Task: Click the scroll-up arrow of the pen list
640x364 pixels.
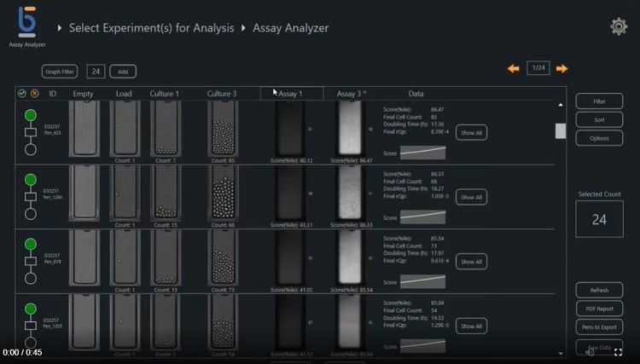Action: (561, 105)
